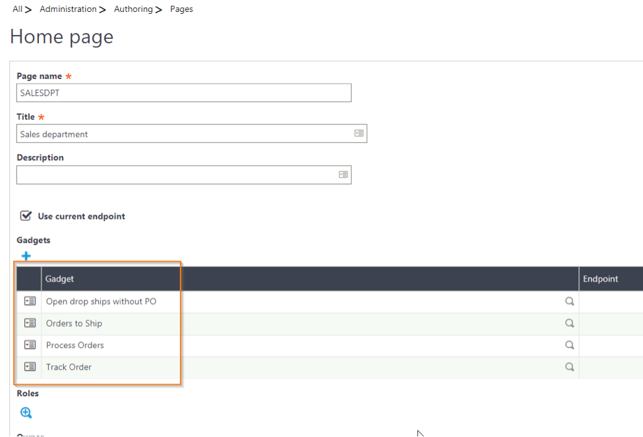Open translation icon in Title field

[359, 133]
